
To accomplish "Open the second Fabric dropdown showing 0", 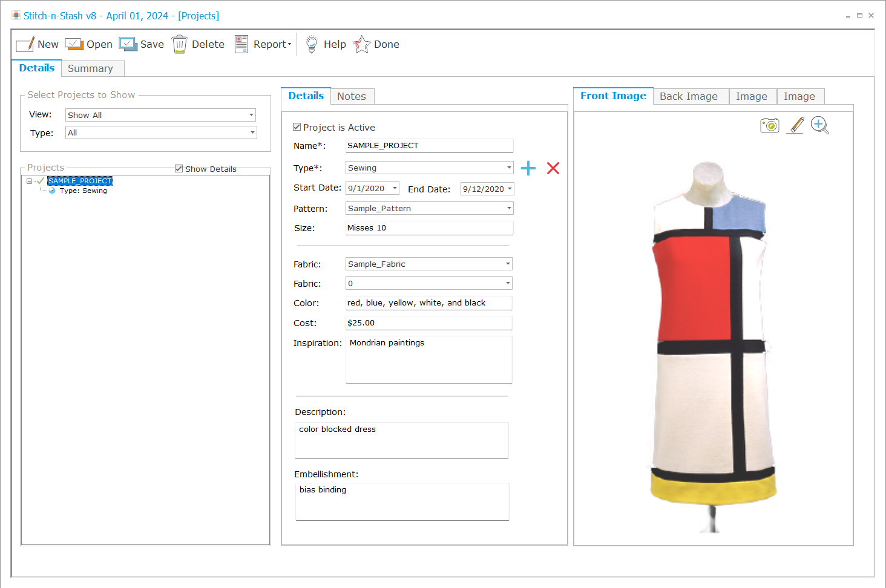I will (x=429, y=283).
